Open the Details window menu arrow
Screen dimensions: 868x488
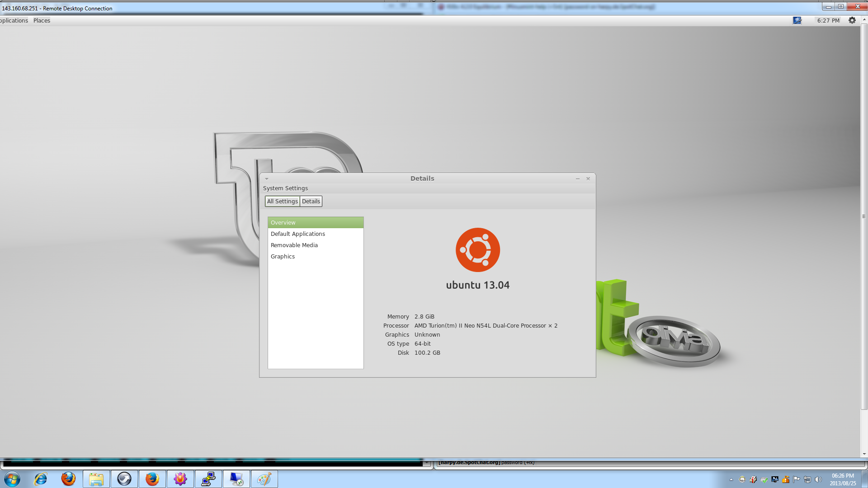[267, 179]
